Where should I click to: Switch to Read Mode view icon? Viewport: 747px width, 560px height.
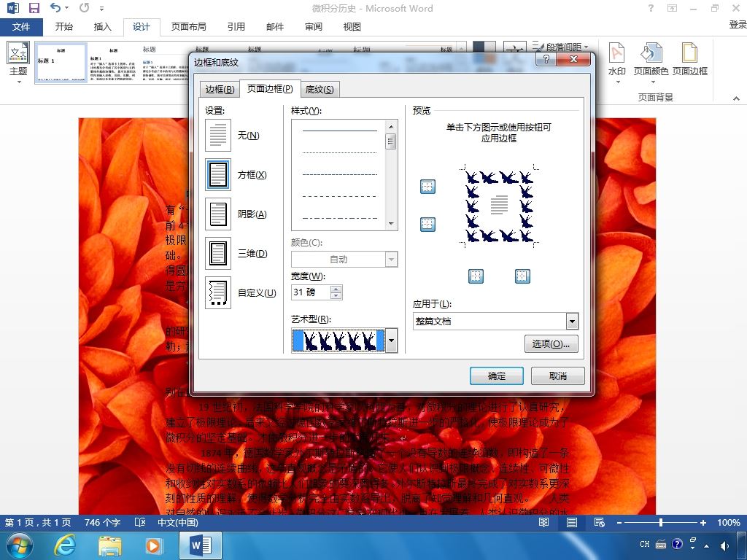click(543, 522)
